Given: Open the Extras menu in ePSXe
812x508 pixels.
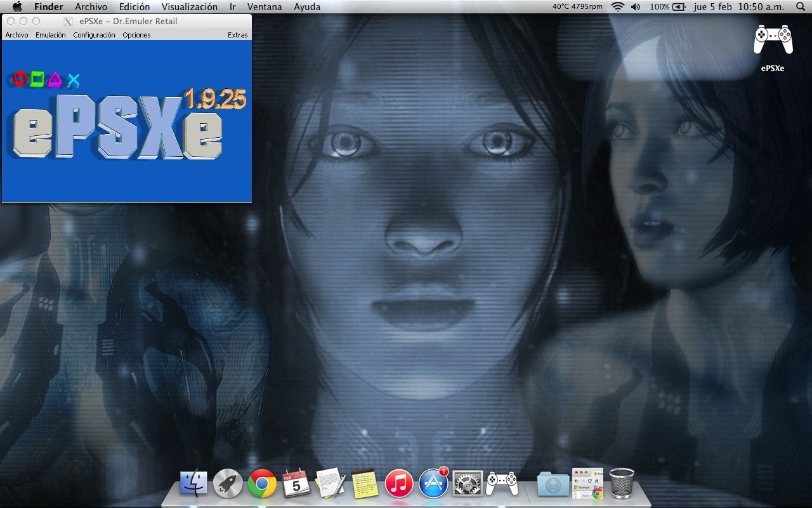Looking at the screenshot, I should click(238, 35).
